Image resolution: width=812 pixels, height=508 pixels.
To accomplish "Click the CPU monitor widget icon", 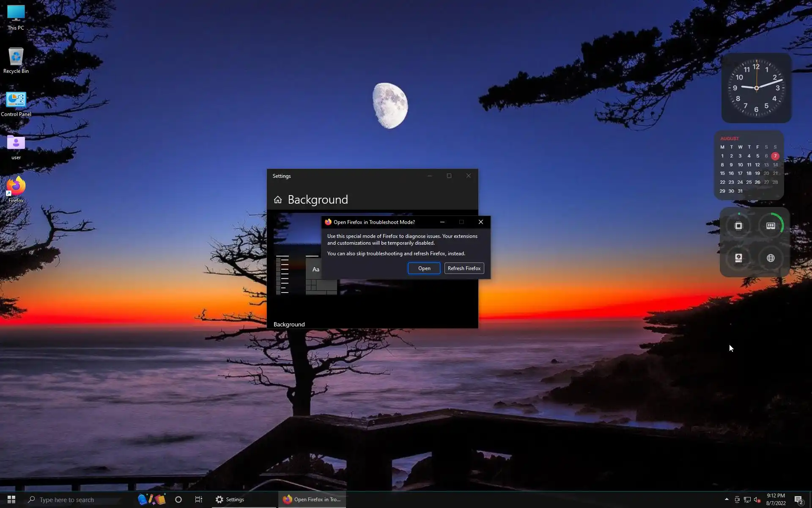I will tap(738, 226).
